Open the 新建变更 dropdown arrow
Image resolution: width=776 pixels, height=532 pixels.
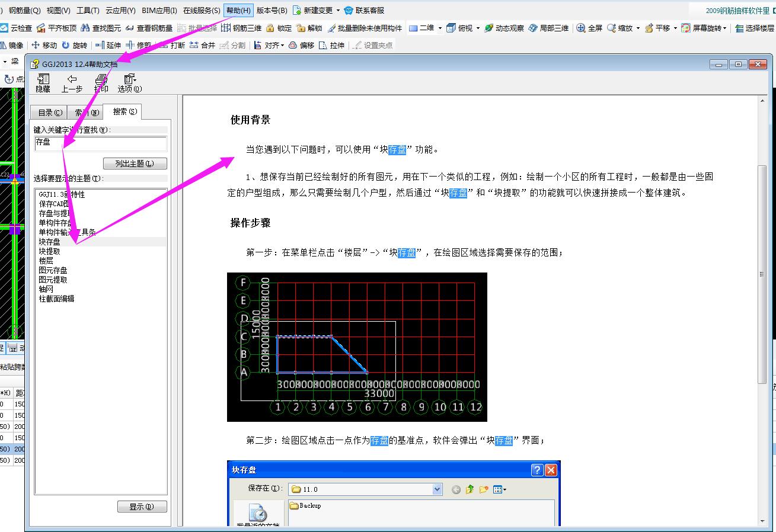(x=338, y=11)
